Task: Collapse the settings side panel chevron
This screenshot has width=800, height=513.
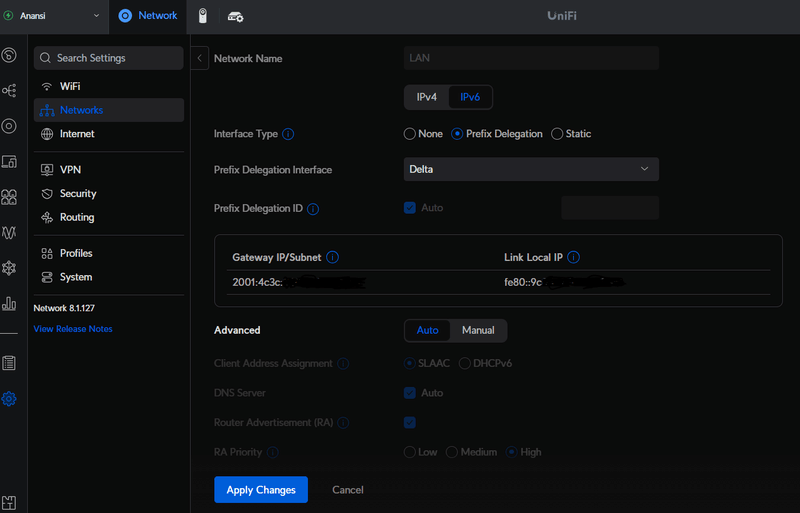Action: [199, 58]
